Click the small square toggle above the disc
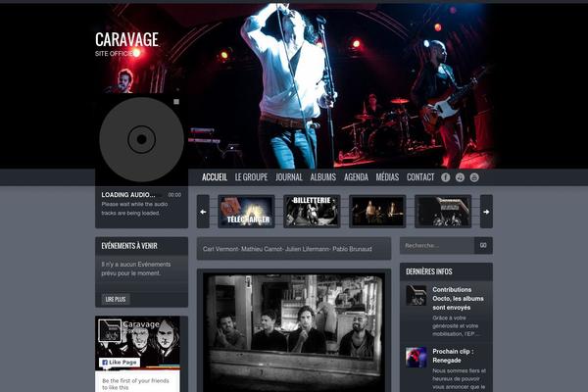Viewport: 588px width, 392px height. (176, 102)
